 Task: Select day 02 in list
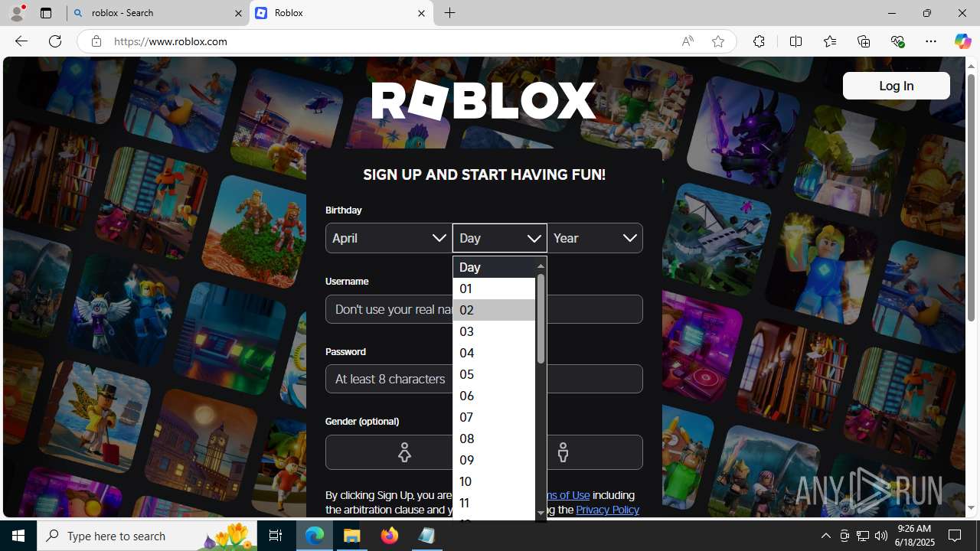tap(494, 310)
